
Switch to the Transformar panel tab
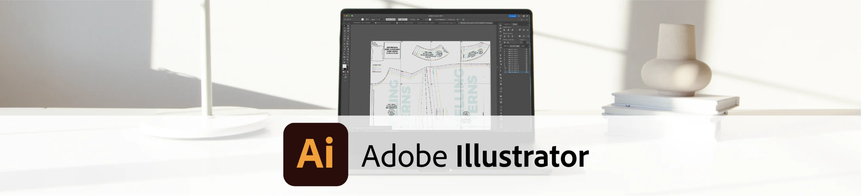point(507,24)
